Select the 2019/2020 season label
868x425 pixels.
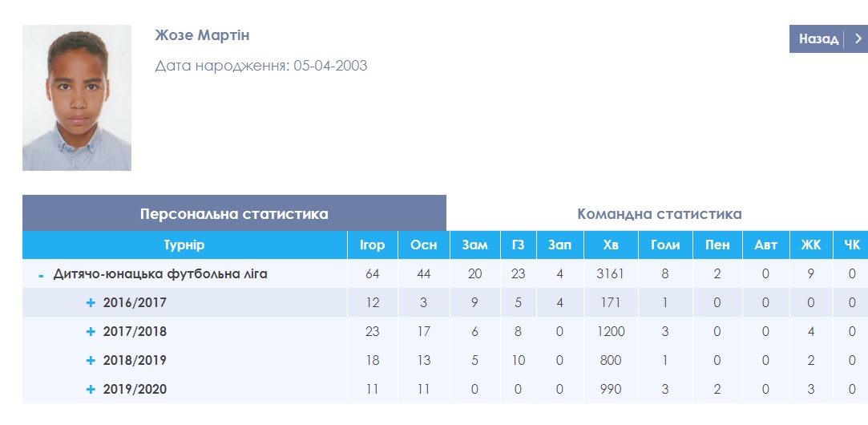135,390
